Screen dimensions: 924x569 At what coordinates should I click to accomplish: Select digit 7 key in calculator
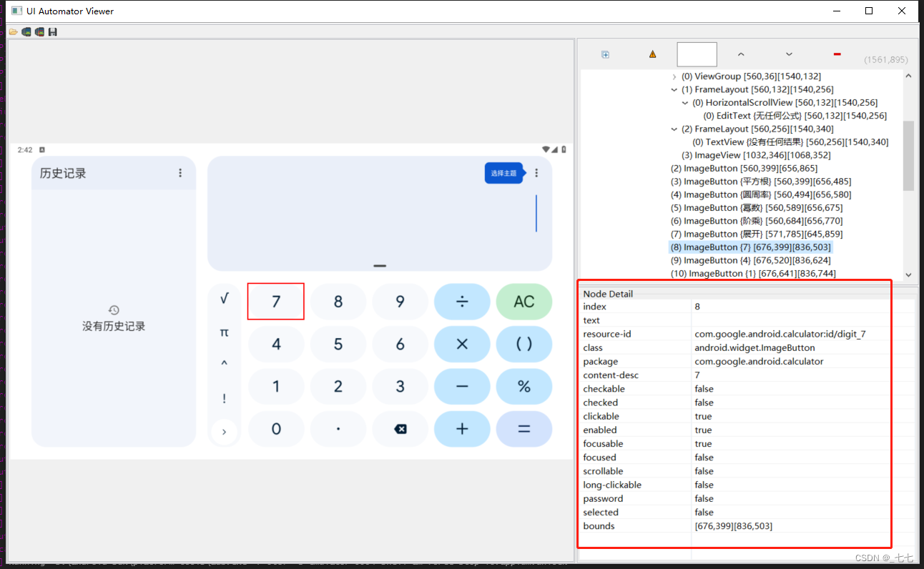click(276, 302)
